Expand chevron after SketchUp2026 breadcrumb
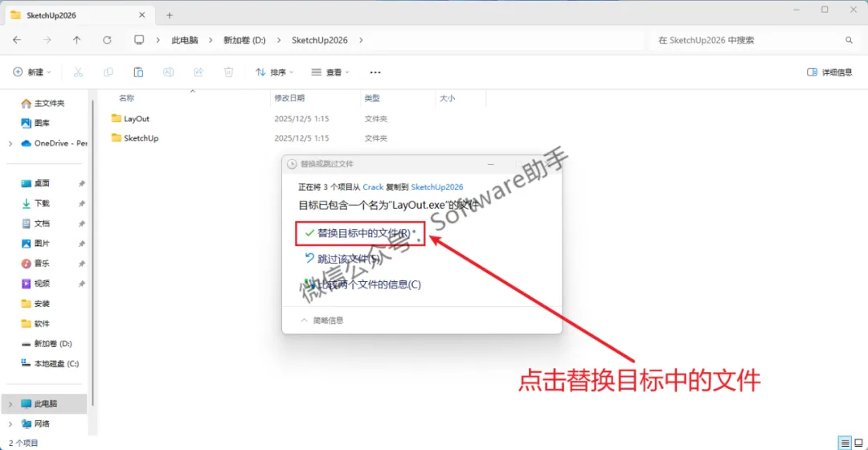This screenshot has width=868, height=450. (x=361, y=40)
